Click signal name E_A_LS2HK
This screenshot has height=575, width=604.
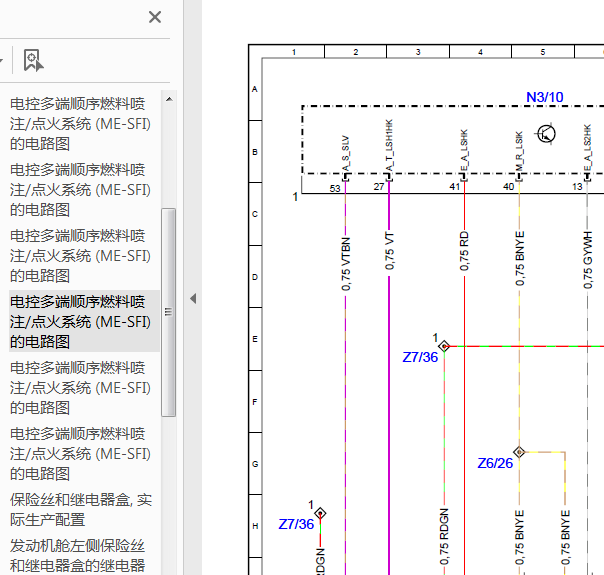(x=587, y=148)
